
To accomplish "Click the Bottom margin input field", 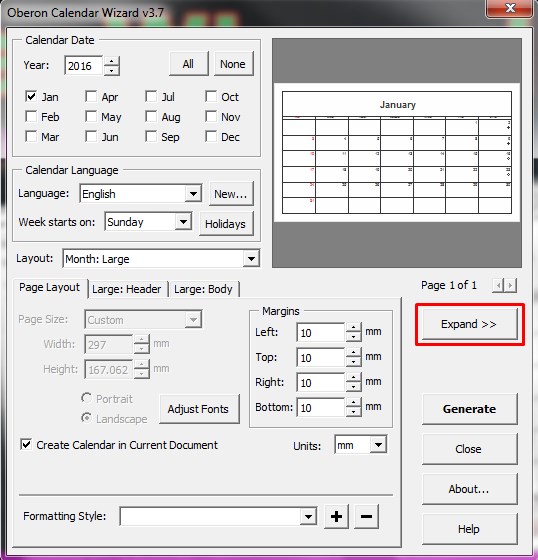I will 321,408.
